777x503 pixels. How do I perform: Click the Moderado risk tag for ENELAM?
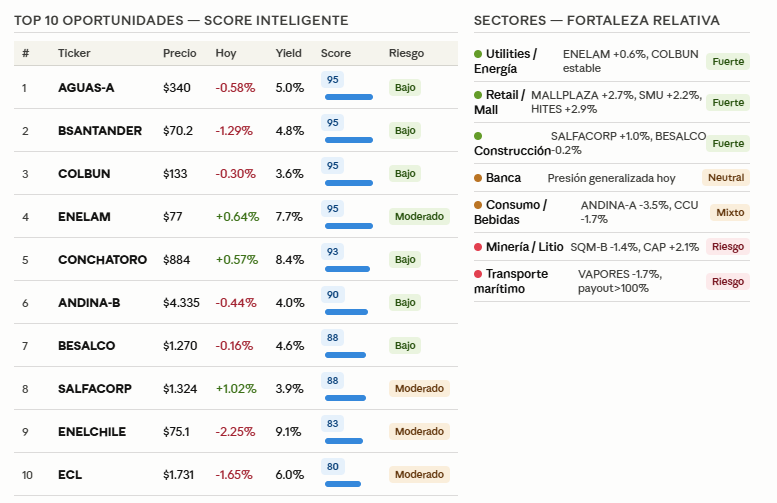coord(419,217)
